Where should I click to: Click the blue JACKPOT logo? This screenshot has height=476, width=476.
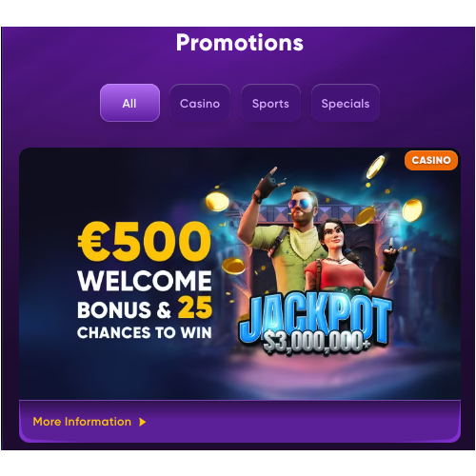pyautogui.click(x=315, y=319)
